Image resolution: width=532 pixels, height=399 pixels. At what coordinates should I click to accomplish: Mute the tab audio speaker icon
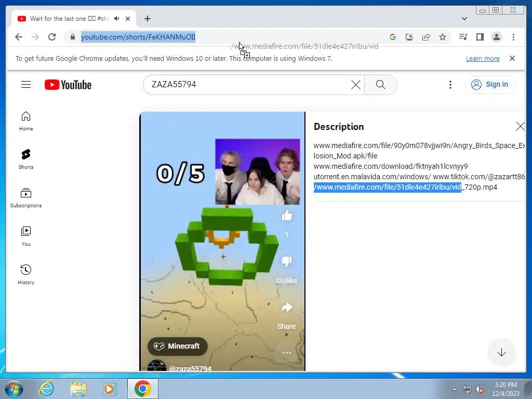(x=117, y=19)
